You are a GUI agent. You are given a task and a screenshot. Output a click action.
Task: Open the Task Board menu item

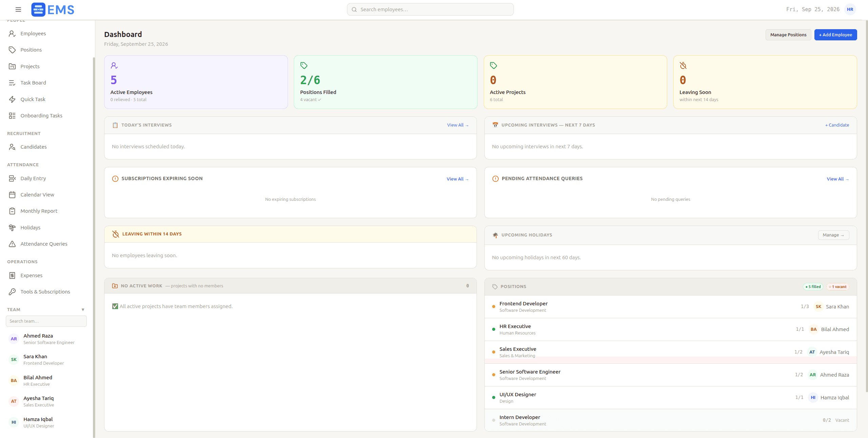pyautogui.click(x=46, y=83)
